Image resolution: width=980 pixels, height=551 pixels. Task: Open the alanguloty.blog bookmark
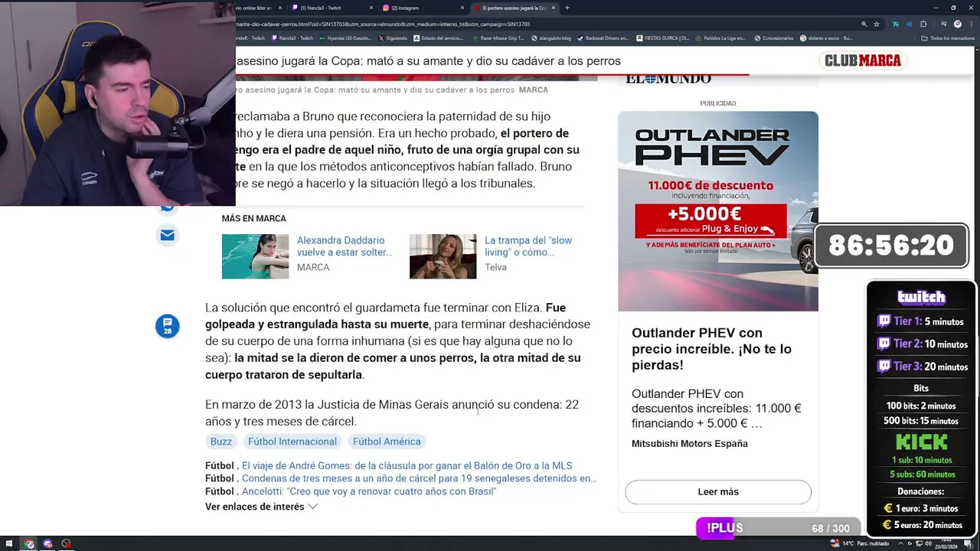[x=550, y=37]
